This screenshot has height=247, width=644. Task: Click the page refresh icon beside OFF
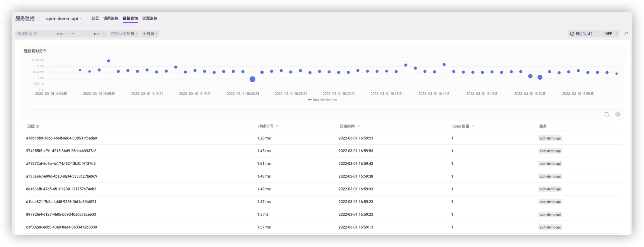pyautogui.click(x=626, y=34)
